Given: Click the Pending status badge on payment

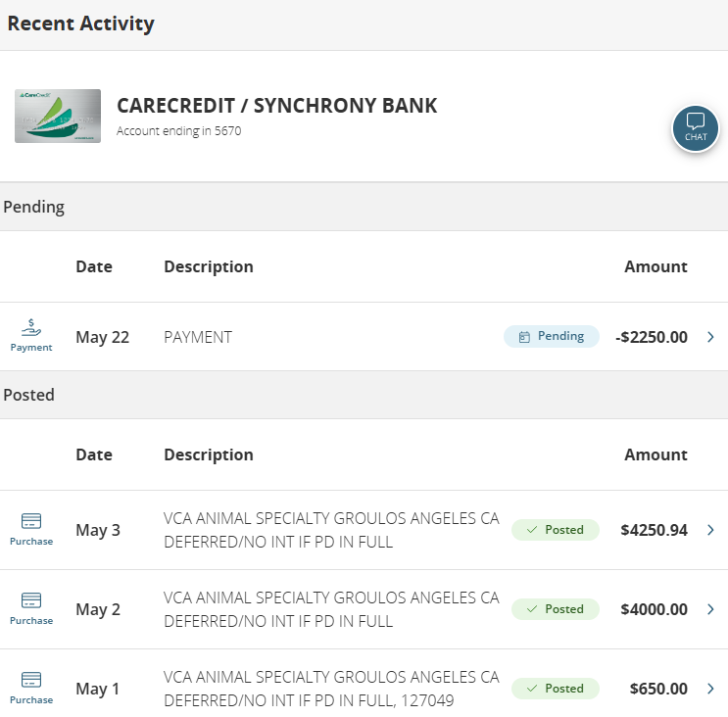Looking at the screenshot, I should pyautogui.click(x=551, y=336).
